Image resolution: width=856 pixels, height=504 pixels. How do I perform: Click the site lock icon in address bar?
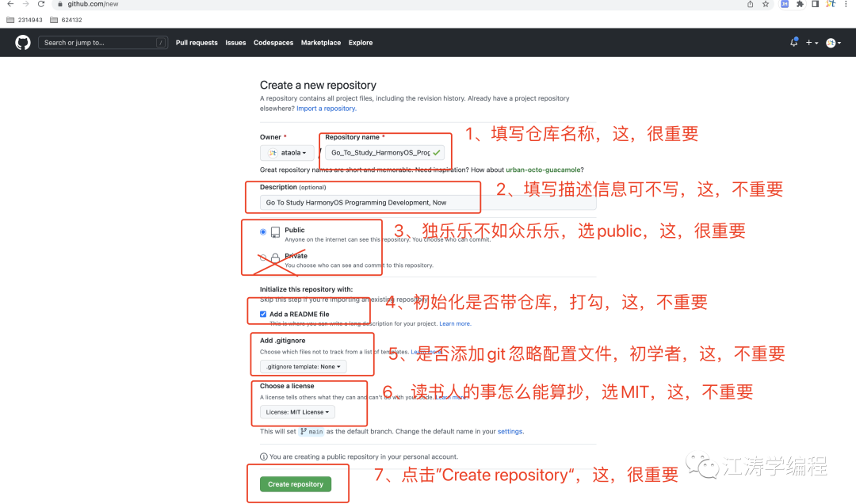60,4
